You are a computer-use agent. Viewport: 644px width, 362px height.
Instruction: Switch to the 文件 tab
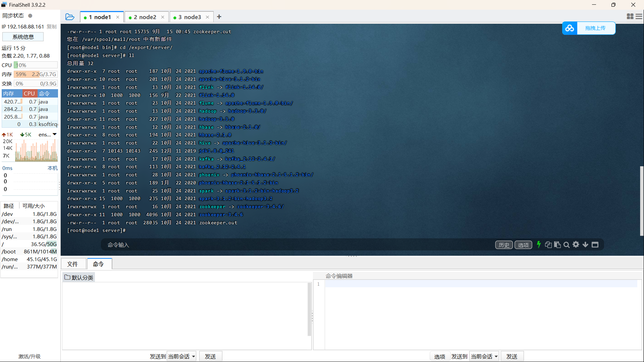[x=72, y=264]
